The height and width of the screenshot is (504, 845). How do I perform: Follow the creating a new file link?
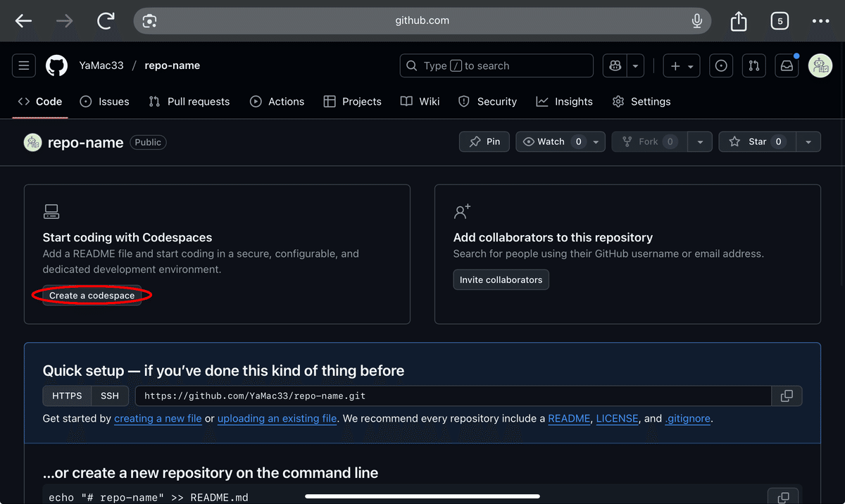click(158, 418)
